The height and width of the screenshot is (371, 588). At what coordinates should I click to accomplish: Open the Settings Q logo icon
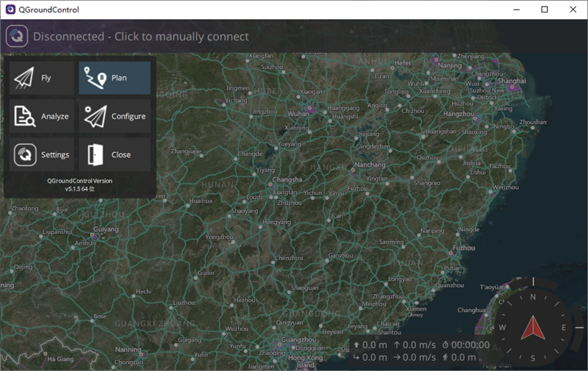click(25, 154)
